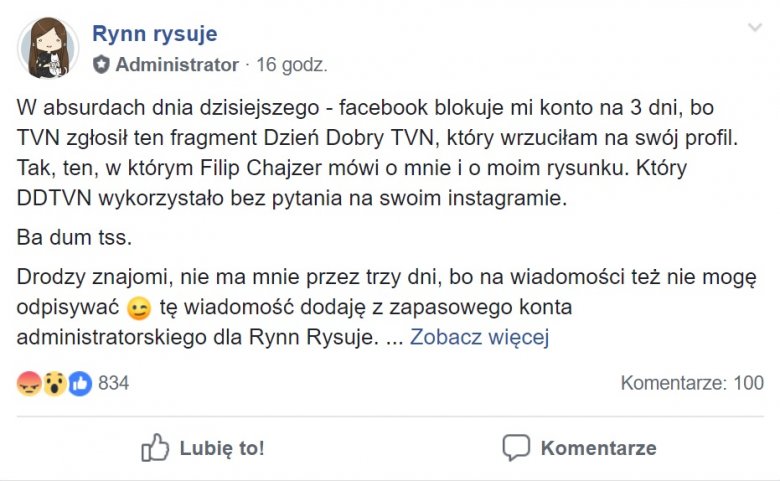Expand the post options chevron
This screenshot has width=780, height=481.
[x=754, y=27]
